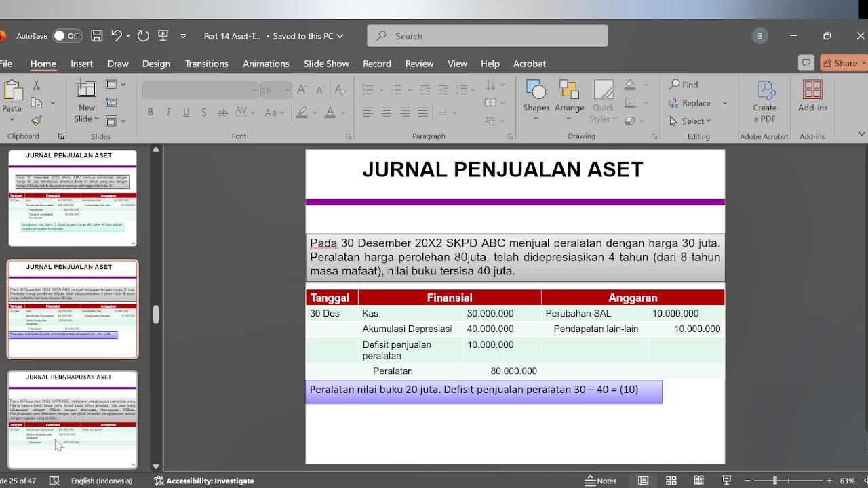Click the Save icon in the title bar
Image resolution: width=868 pixels, height=488 pixels.
pos(97,36)
